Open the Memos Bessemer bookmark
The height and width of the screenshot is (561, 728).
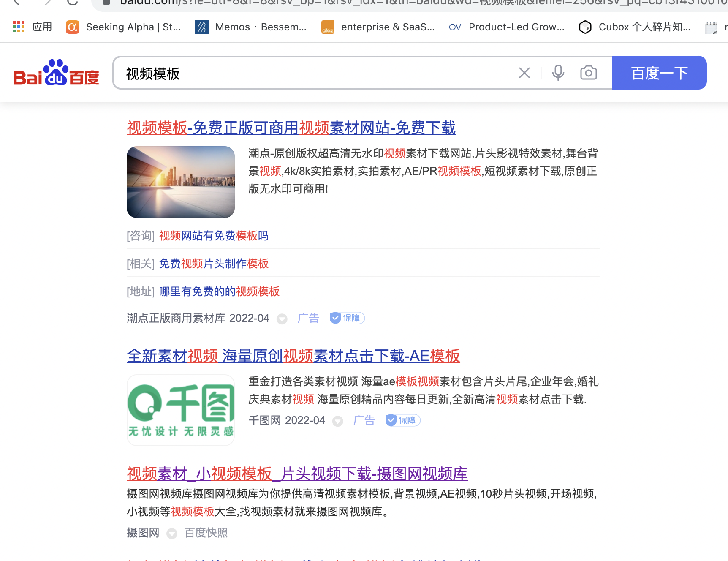click(x=251, y=27)
